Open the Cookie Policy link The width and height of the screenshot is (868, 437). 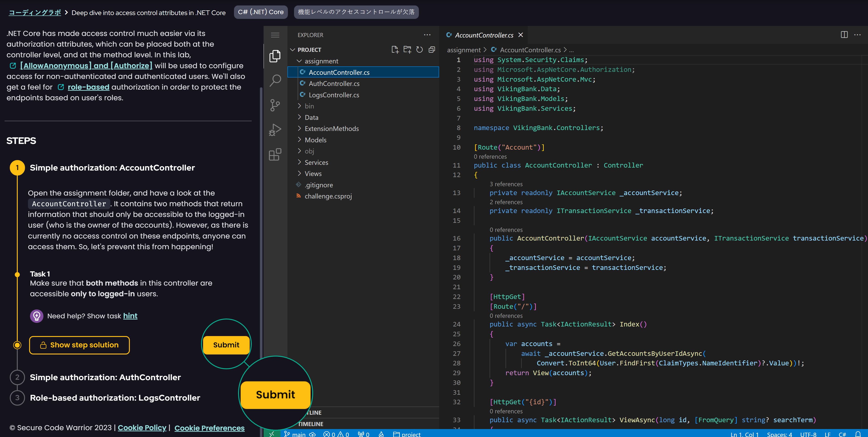(x=142, y=428)
